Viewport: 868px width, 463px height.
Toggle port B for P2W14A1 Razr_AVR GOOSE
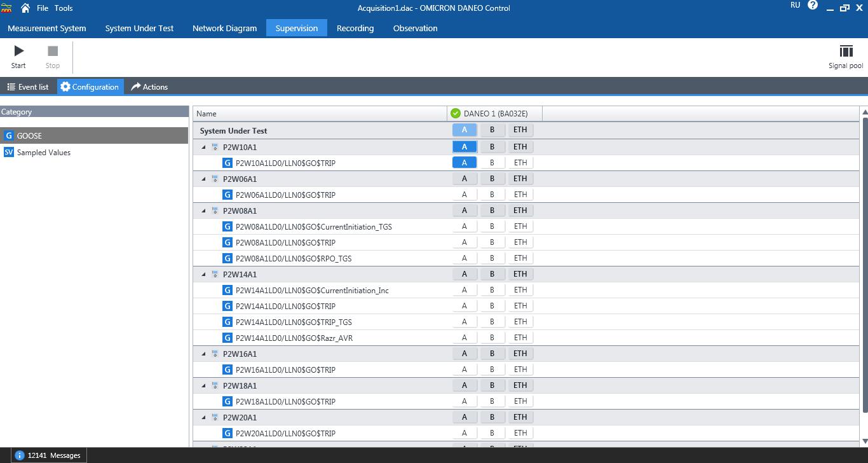492,338
